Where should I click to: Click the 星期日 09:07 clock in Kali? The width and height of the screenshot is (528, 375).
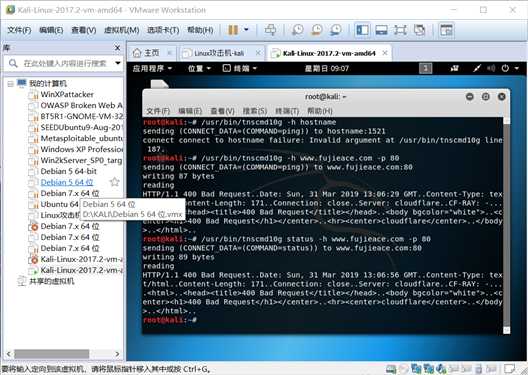coord(327,69)
